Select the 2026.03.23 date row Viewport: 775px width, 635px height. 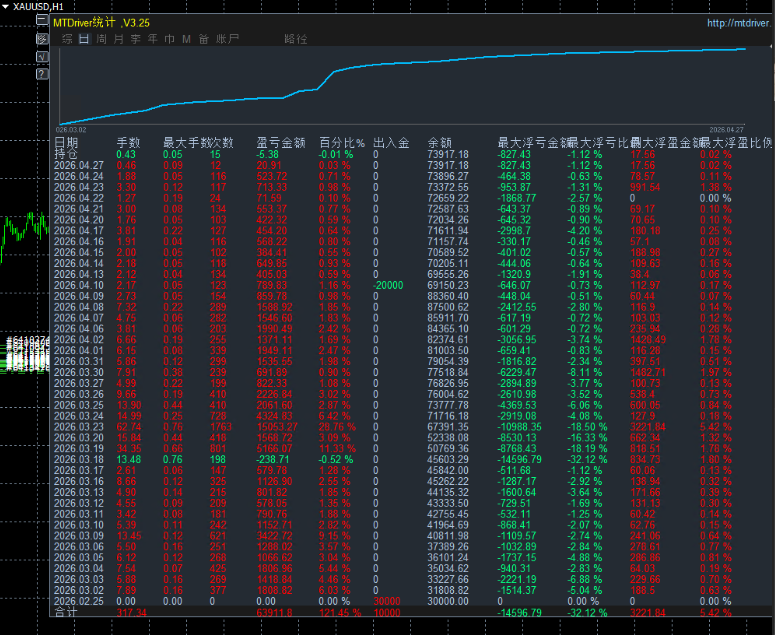79,426
